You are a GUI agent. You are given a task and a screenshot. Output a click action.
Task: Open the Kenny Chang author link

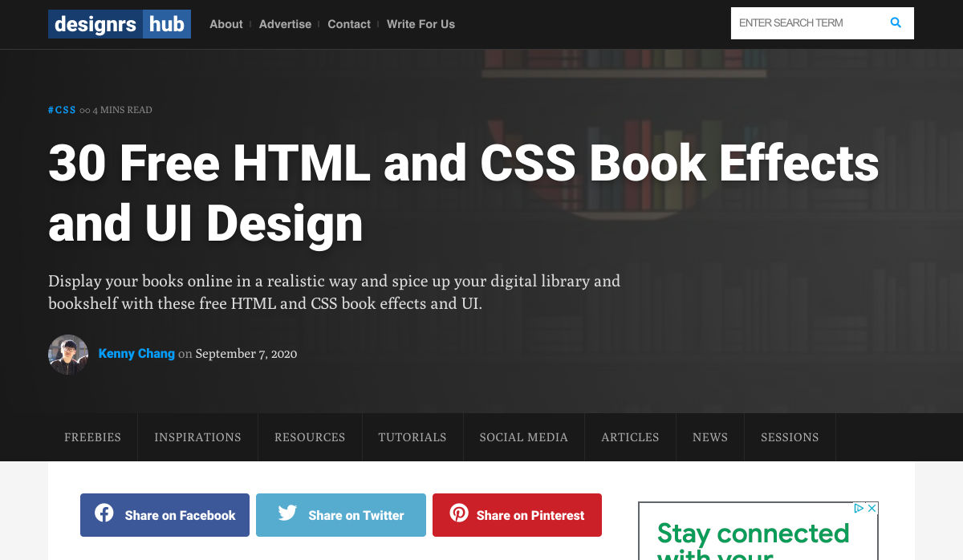pyautogui.click(x=136, y=353)
